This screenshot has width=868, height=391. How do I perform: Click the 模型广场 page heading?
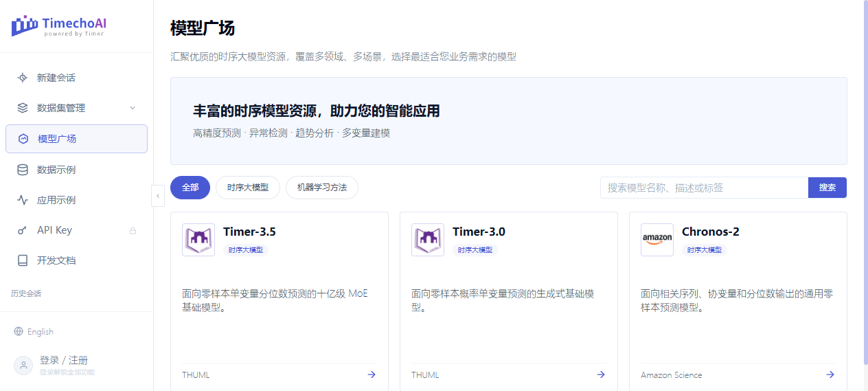[x=203, y=28]
